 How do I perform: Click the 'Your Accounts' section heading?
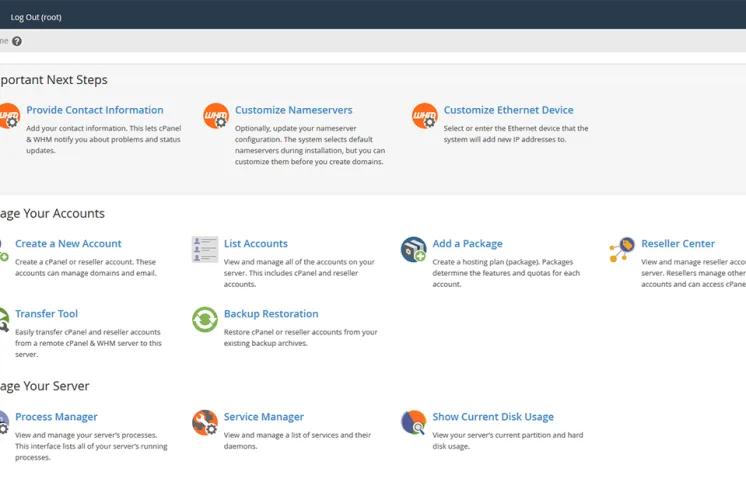pyautogui.click(x=64, y=213)
